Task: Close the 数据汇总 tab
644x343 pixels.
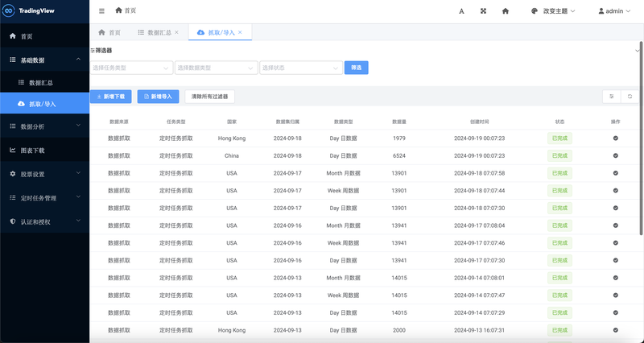Action: (176, 32)
